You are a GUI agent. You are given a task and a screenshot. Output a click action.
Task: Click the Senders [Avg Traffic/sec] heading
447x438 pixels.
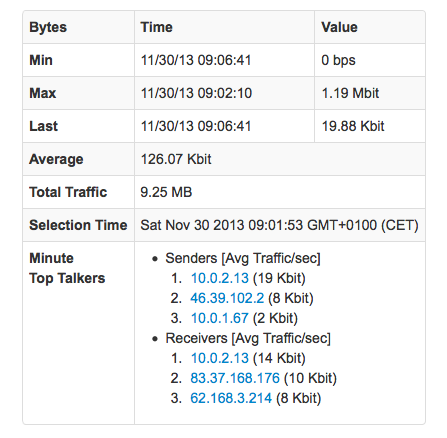coord(243,258)
